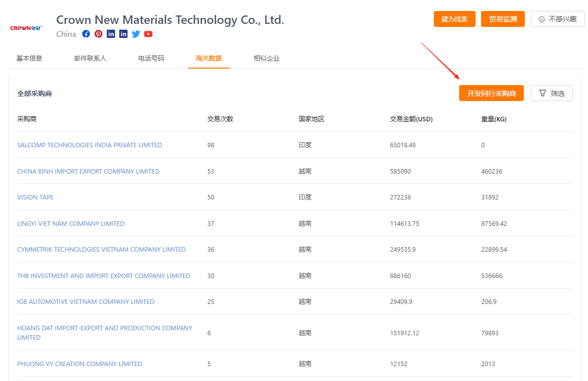Click weight 31892 in VISION TAPE row
This screenshot has width=588, height=381.
[490, 197]
